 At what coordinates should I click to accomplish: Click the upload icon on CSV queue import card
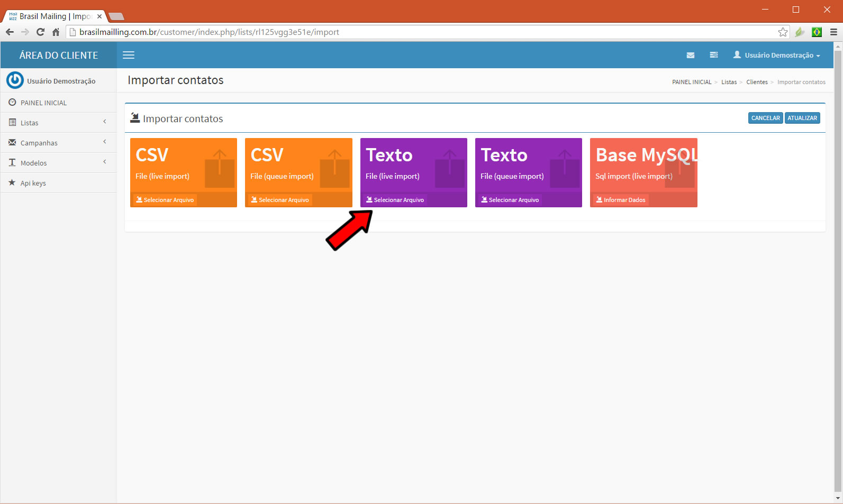click(x=334, y=169)
